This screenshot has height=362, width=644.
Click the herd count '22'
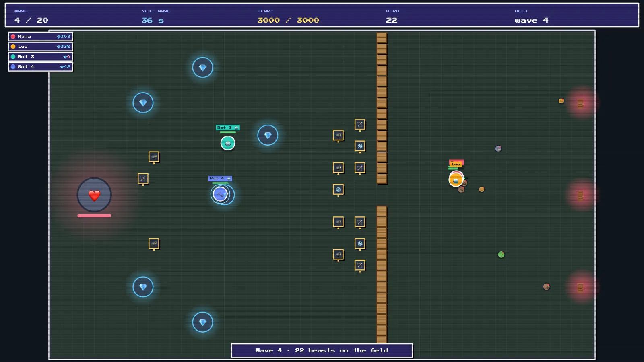click(392, 20)
